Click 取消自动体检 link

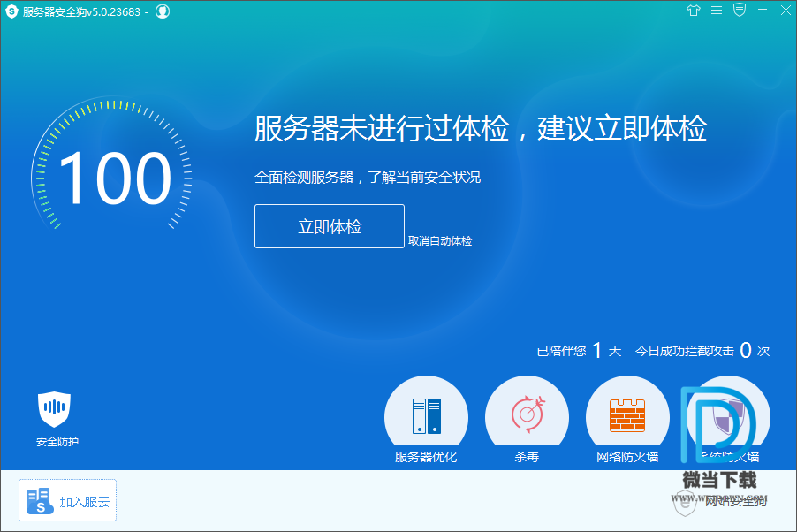click(x=440, y=240)
